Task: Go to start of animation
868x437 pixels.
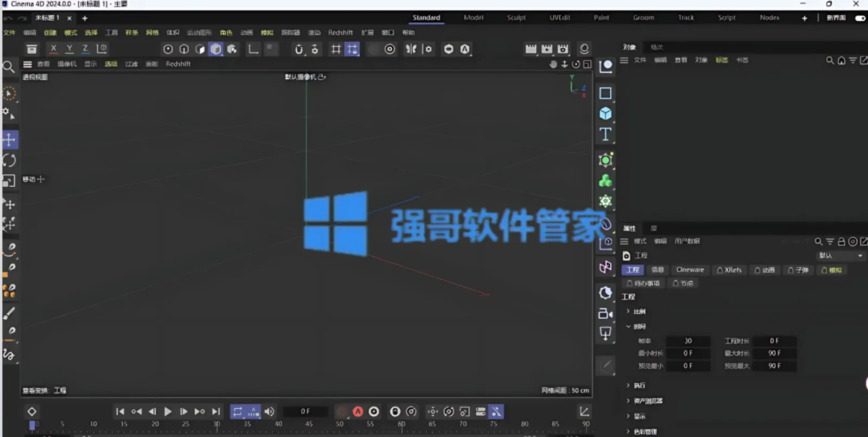Action: tap(120, 411)
